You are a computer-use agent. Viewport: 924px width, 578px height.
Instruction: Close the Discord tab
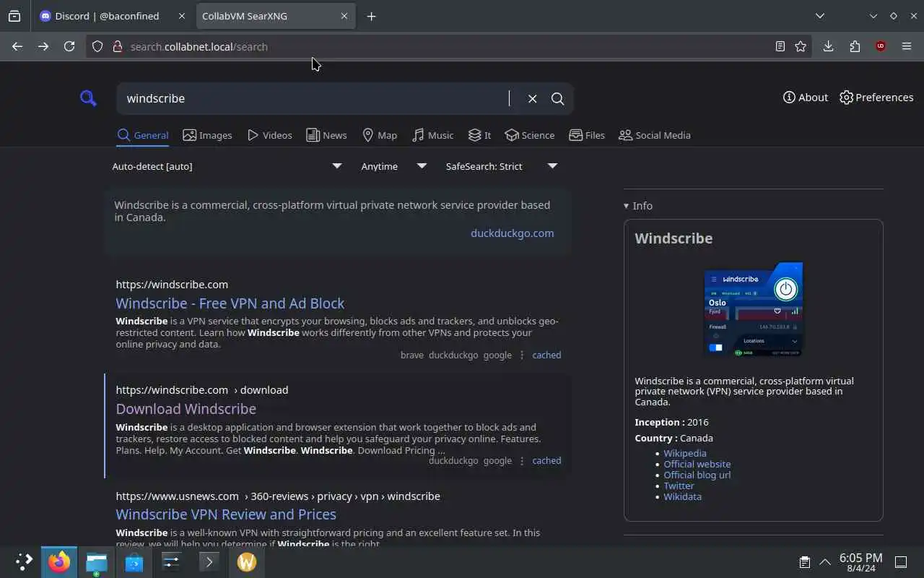pos(181,16)
